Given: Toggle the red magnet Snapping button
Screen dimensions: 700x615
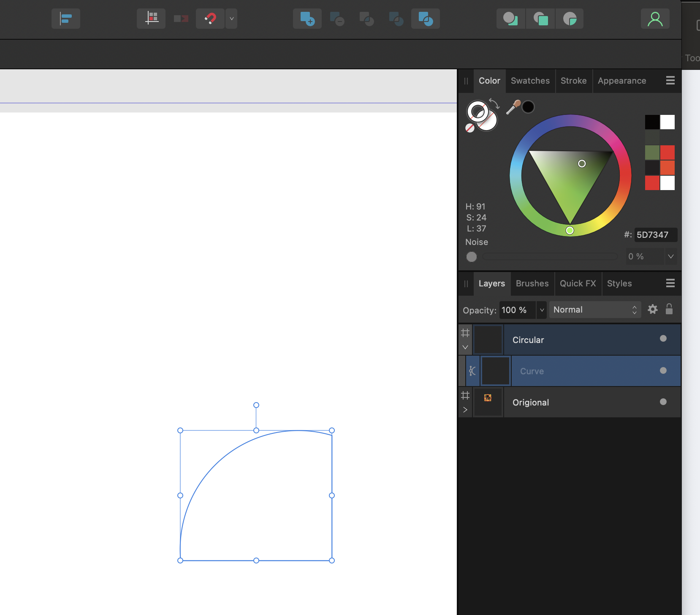Looking at the screenshot, I should [210, 19].
